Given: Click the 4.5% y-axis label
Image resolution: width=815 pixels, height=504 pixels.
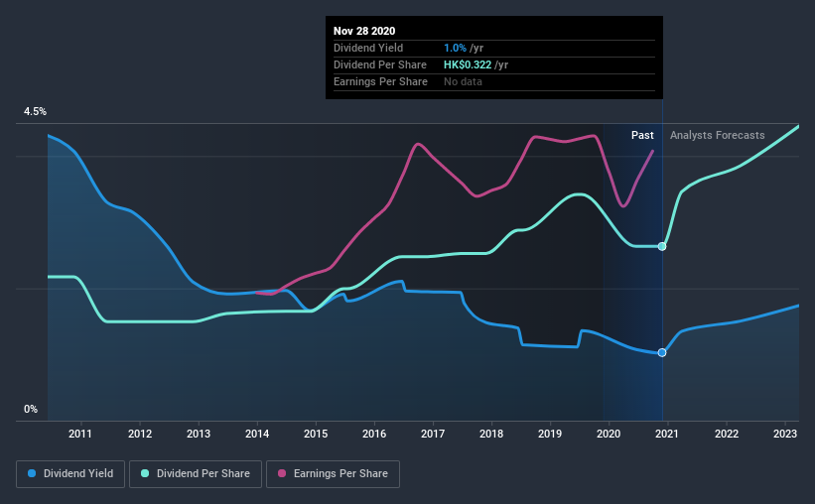Looking at the screenshot, I should 35,112.
